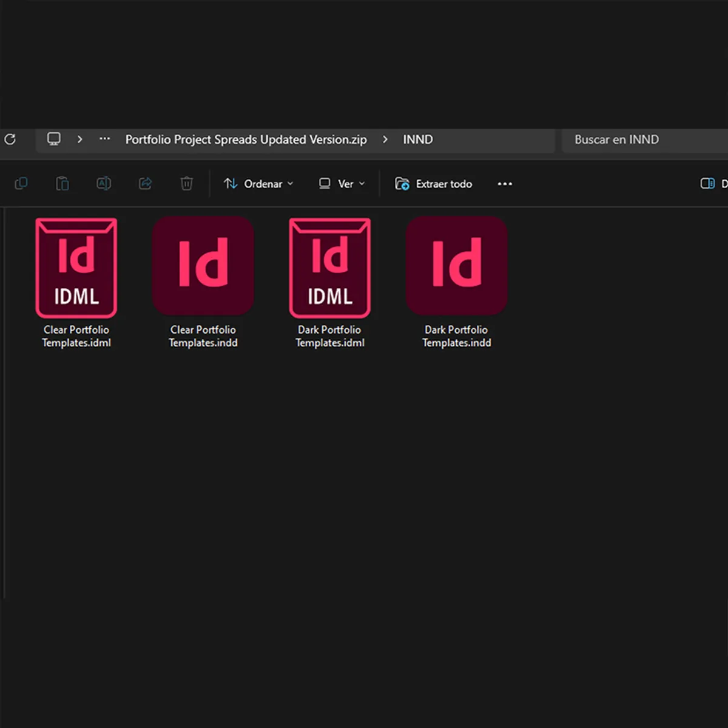The height and width of the screenshot is (728, 728).
Task: Open the Details pane using its icon
Action: tap(707, 183)
